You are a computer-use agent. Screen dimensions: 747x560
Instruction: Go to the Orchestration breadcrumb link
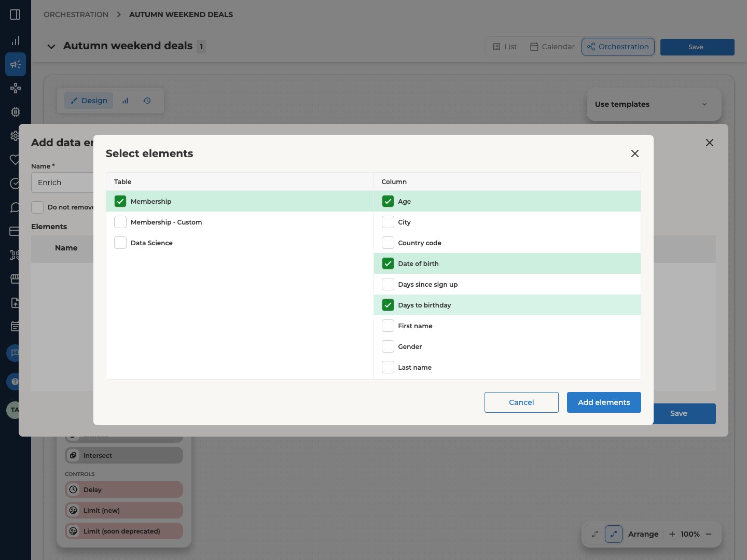(x=76, y=15)
